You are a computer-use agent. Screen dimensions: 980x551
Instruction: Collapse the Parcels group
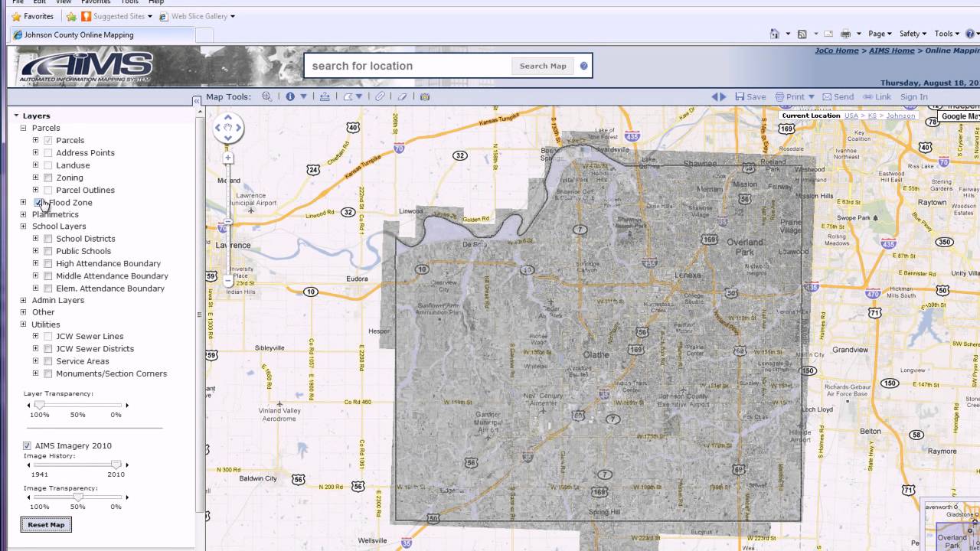(x=23, y=128)
